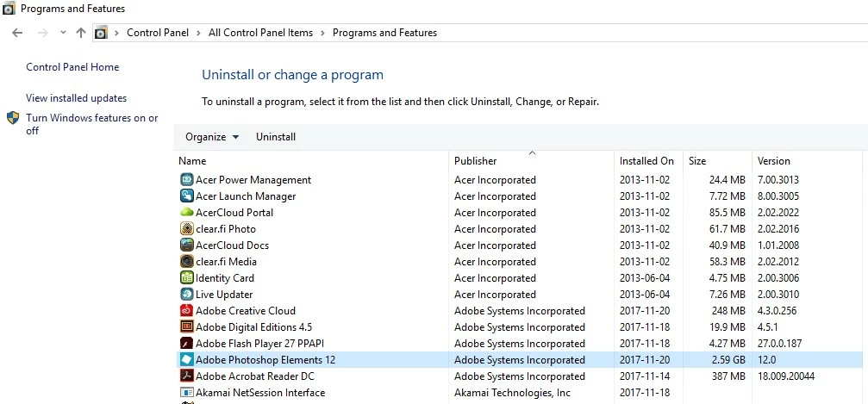
Task: Expand the chevron after All Control Panel Items
Action: coord(322,33)
